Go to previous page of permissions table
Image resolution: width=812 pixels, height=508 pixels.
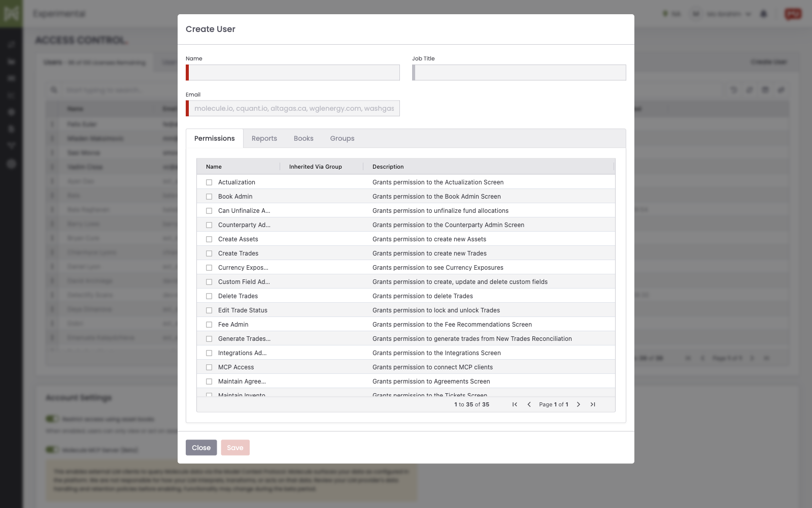(x=529, y=404)
